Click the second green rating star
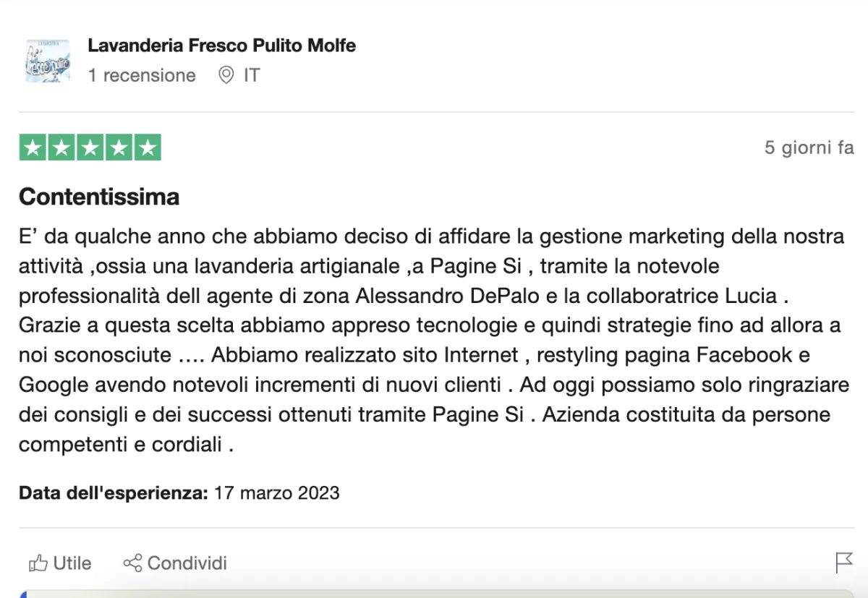 (x=61, y=148)
